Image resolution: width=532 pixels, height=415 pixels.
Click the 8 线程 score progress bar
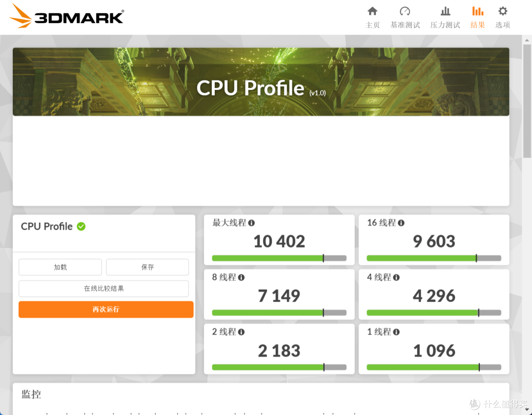[x=279, y=313]
